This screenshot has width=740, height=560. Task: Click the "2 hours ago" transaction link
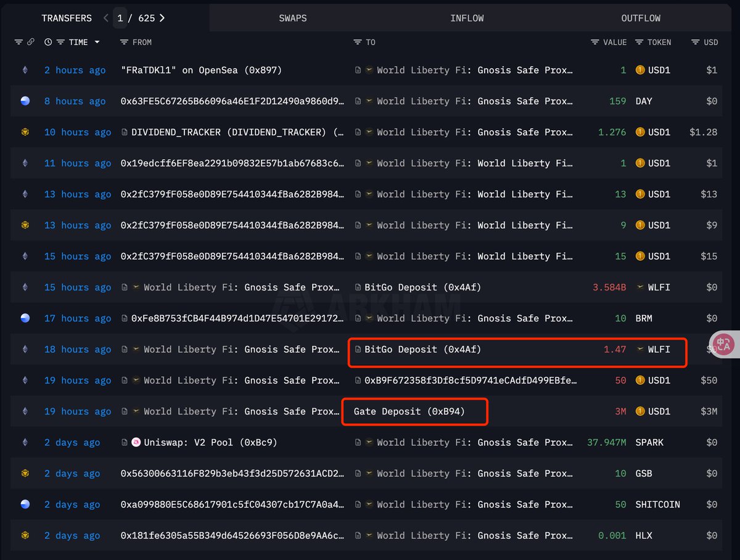75,70
